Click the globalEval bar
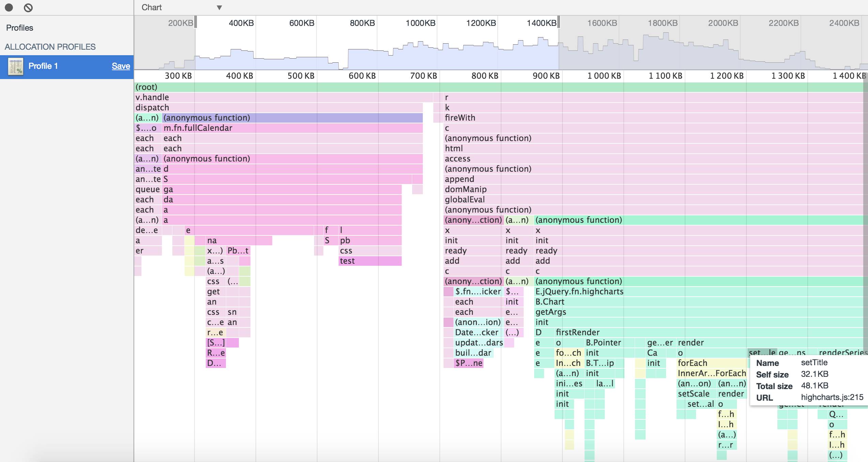The width and height of the screenshot is (868, 462). 464,200
